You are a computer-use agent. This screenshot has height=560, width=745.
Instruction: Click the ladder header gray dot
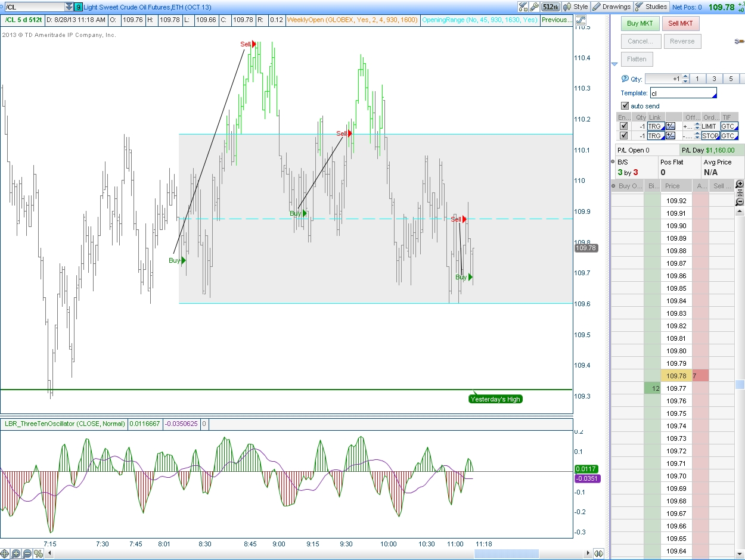(x=614, y=186)
